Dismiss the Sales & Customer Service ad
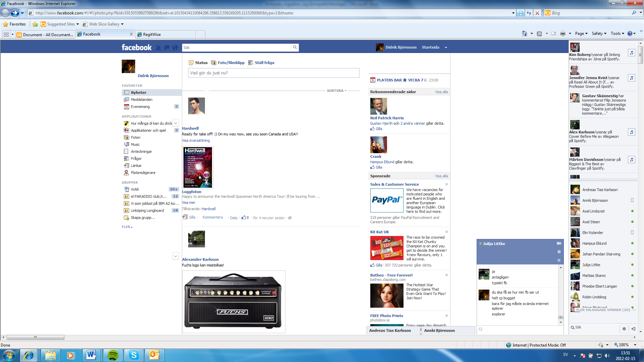The height and width of the screenshot is (362, 644). pos(446,184)
